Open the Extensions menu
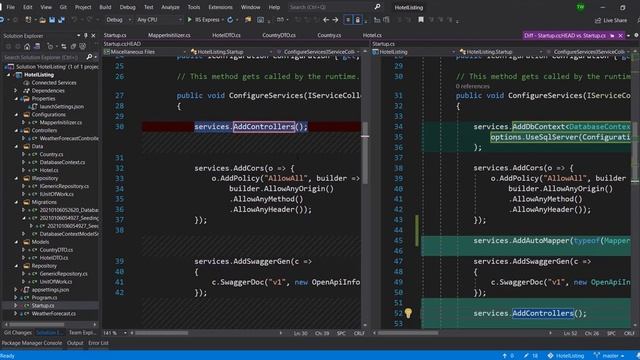The image size is (640, 360). (220, 7)
